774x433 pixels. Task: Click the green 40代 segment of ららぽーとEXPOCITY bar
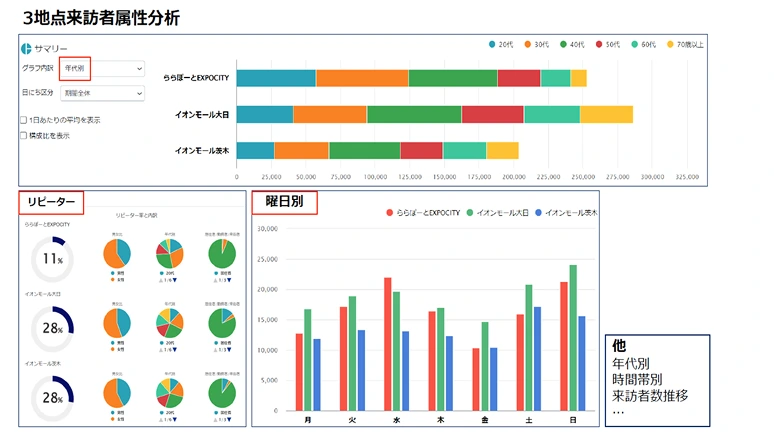453,78
